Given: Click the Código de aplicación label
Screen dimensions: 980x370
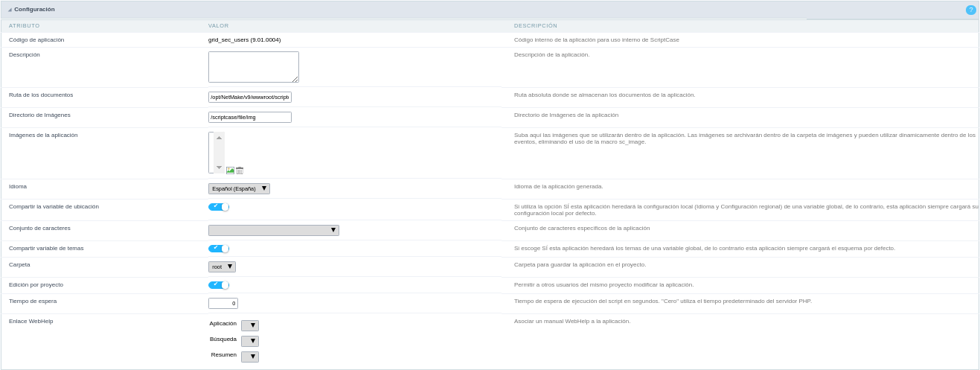Looking at the screenshot, I should click(x=36, y=40).
